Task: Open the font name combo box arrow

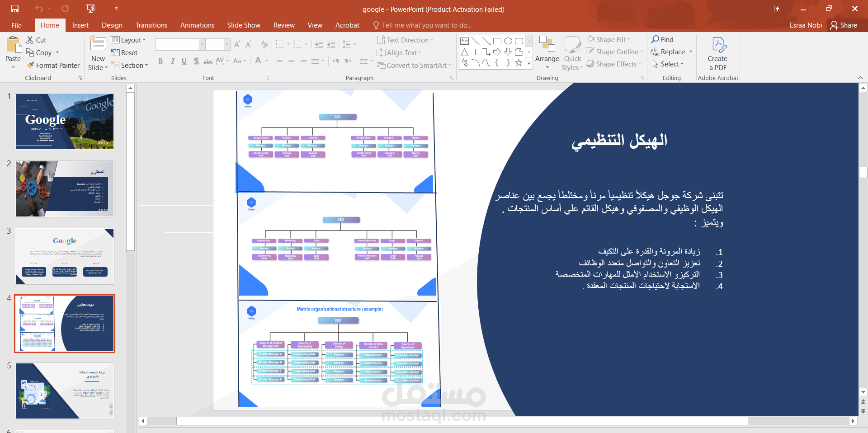Action: (x=202, y=44)
